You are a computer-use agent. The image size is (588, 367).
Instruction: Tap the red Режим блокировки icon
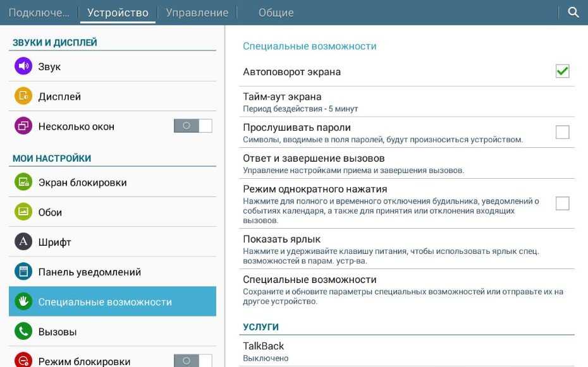(x=23, y=360)
